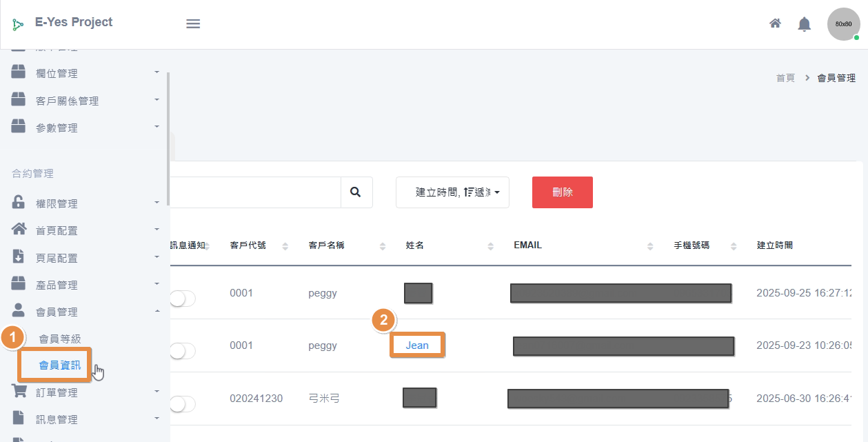This screenshot has height=442, width=868.
Task: Toggle message notification for 弓米弓 row
Action: (x=182, y=404)
